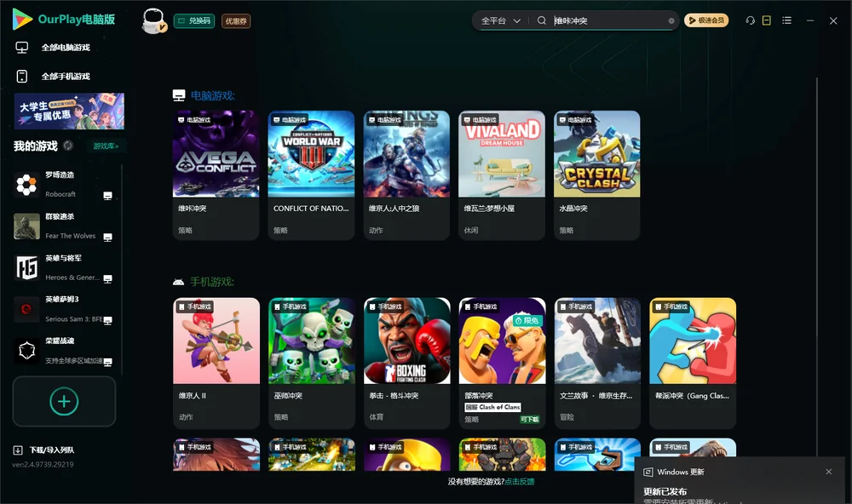Click the all PC games monitor icon

[x=22, y=48]
